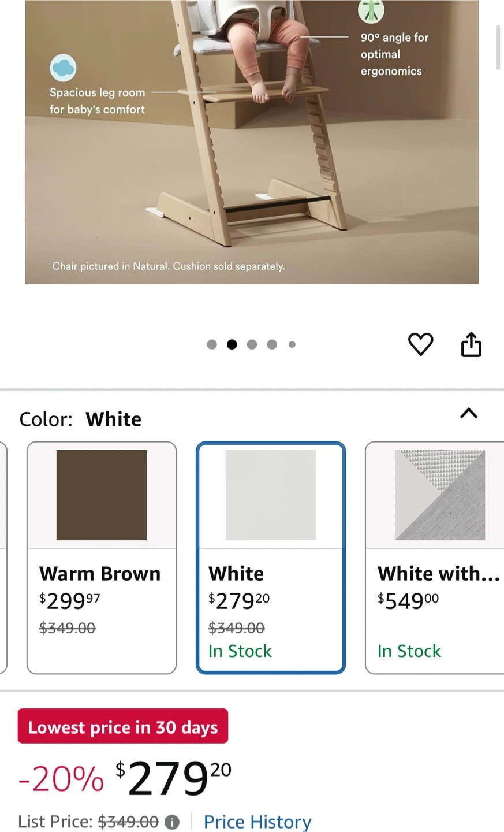Open the Price History link
This screenshot has width=504, height=832.
click(257, 822)
